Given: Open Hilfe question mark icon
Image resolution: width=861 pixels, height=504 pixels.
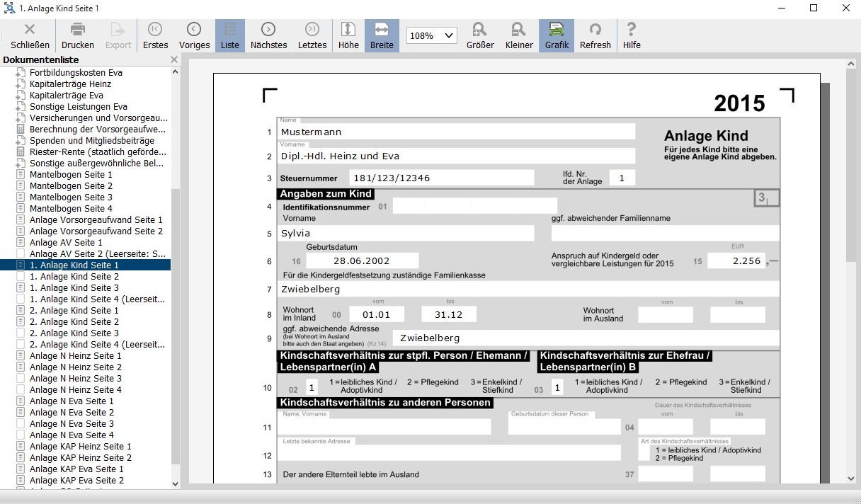Looking at the screenshot, I should pyautogui.click(x=632, y=29).
